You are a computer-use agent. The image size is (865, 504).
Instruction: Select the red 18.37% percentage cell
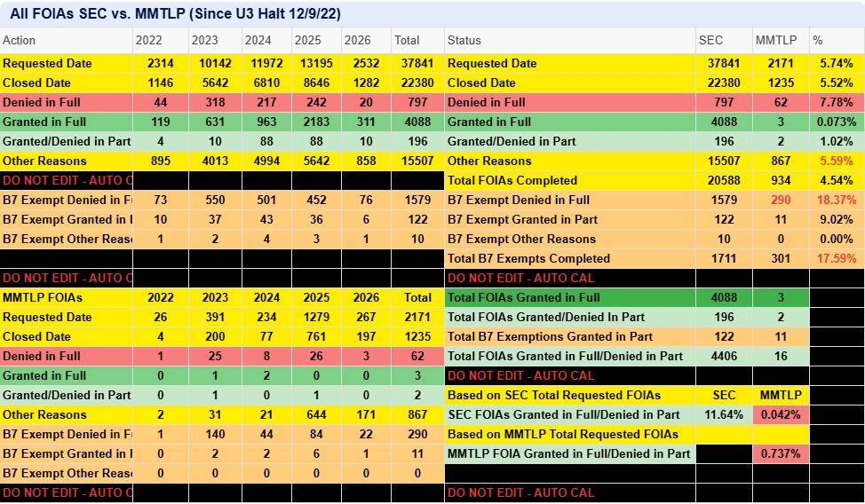[837, 201]
